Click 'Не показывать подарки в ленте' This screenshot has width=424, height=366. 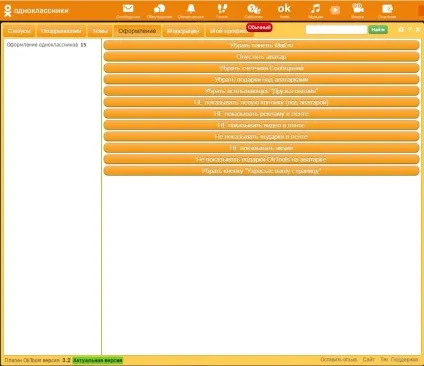click(x=261, y=136)
